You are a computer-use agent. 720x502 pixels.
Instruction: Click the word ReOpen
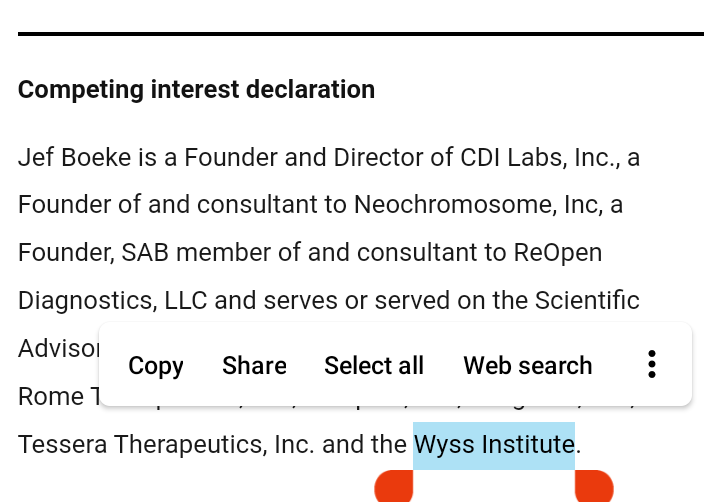click(x=558, y=253)
